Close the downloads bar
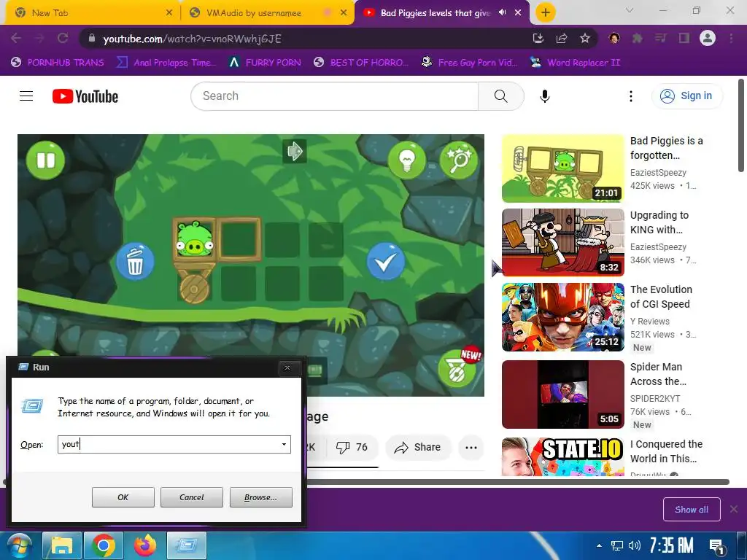Viewport: 747px width, 560px height. [734, 509]
